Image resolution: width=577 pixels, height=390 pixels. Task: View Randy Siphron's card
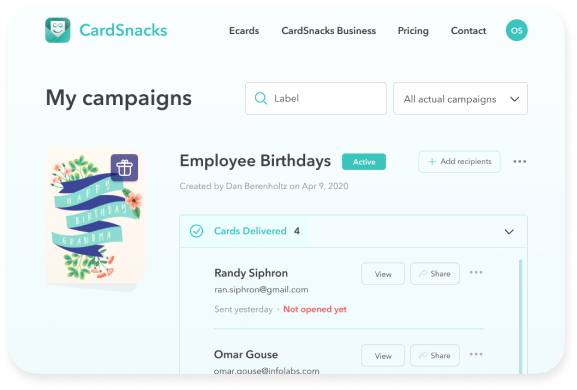tap(383, 274)
